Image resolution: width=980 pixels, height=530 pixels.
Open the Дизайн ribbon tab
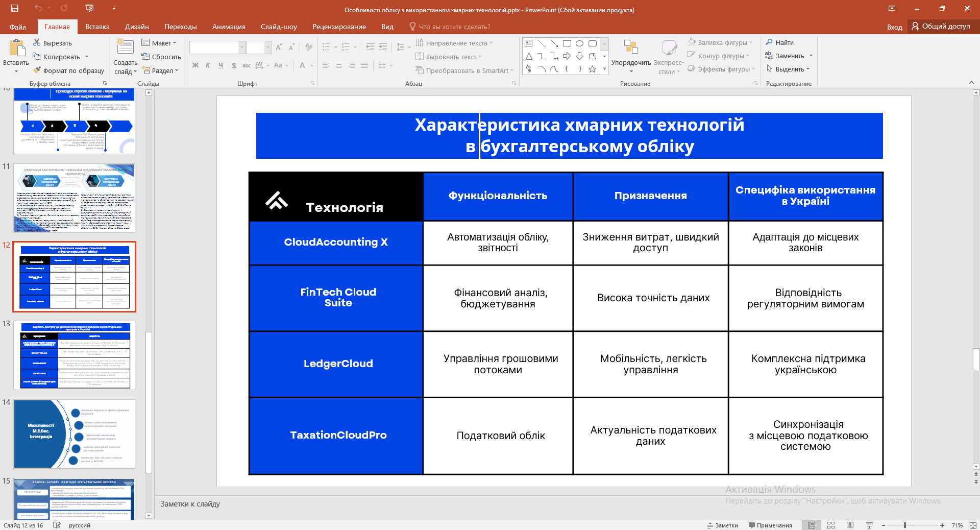tap(137, 27)
